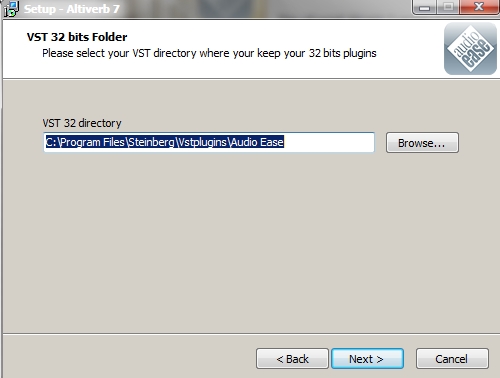The height and width of the screenshot is (378, 500).
Task: Click the setup installer icon in title bar
Action: point(11,8)
